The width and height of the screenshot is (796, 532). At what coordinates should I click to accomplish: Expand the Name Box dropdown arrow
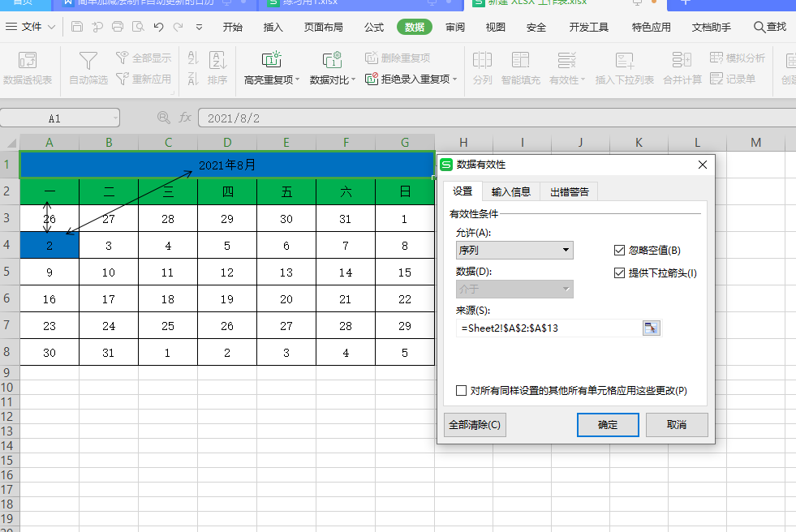[116, 118]
